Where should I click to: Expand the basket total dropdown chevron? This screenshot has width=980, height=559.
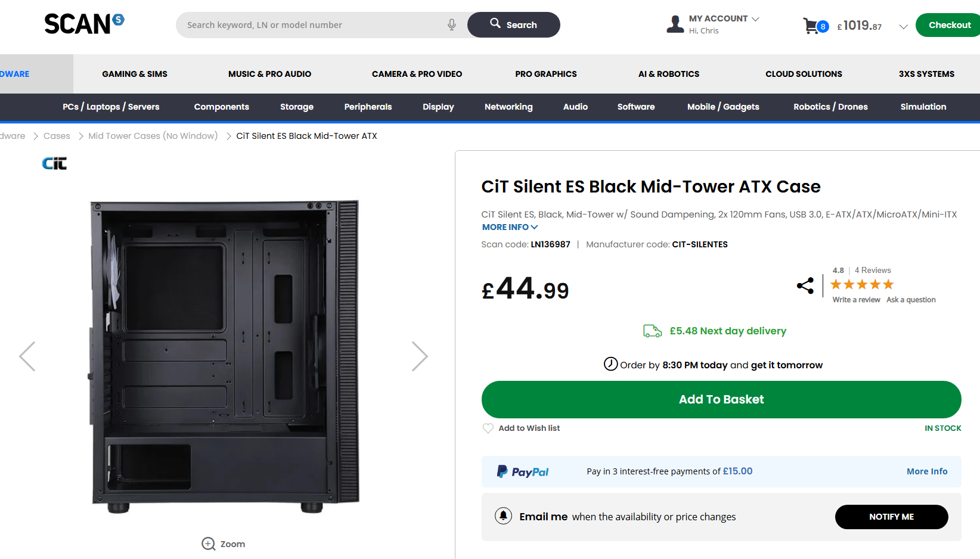pos(903,26)
